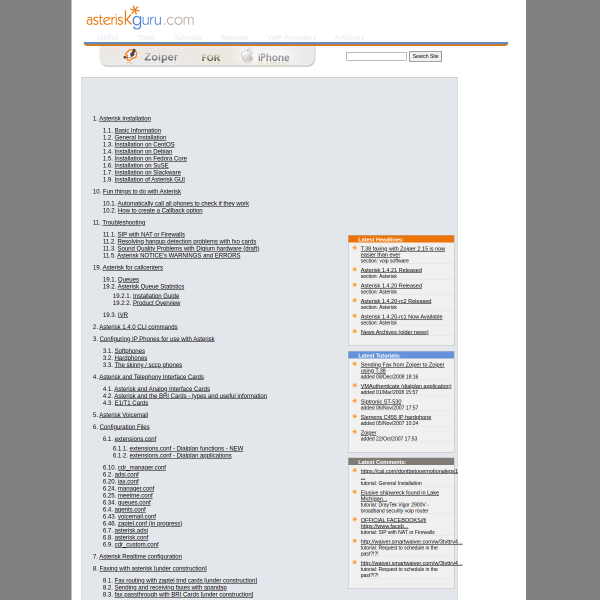Open Asterisk Queue Statistics link
This screenshot has height=600, width=600.
click(151, 286)
